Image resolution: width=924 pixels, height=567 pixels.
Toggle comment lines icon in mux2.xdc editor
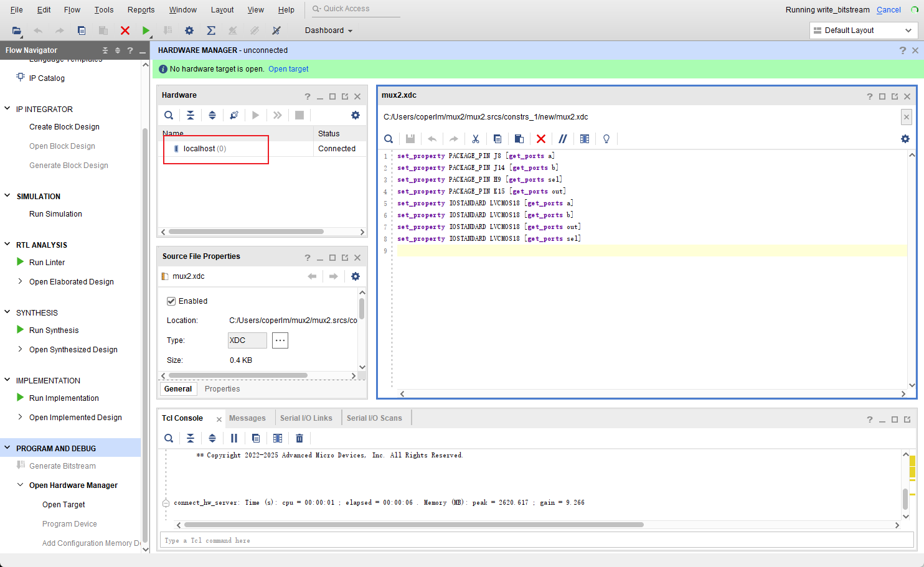(563, 139)
